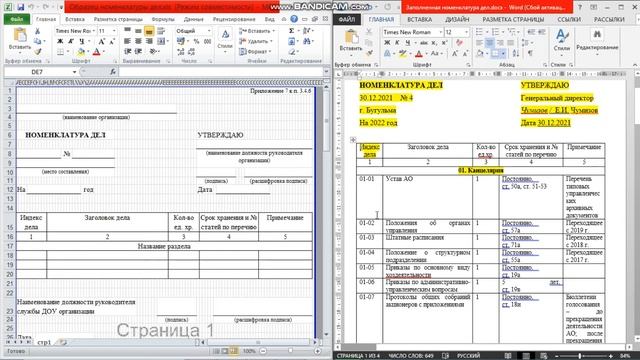Toggle Bold (Ж) in Word font group

pos(387,43)
